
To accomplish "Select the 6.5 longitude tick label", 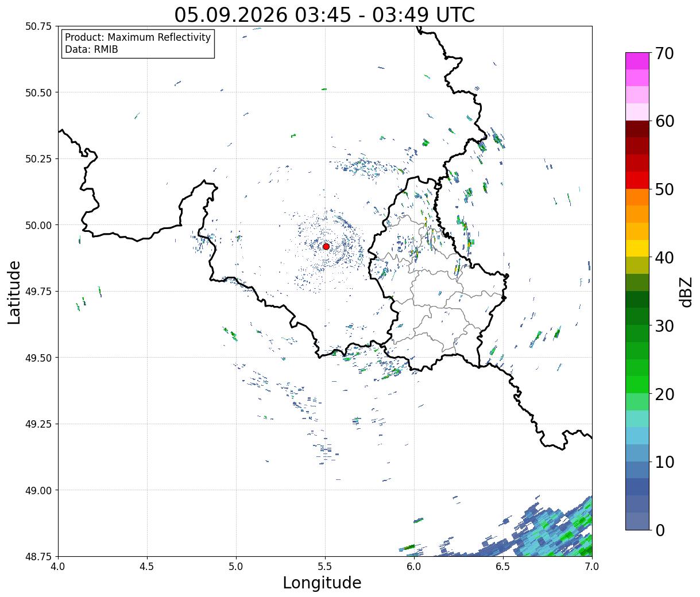I will 503,566.
